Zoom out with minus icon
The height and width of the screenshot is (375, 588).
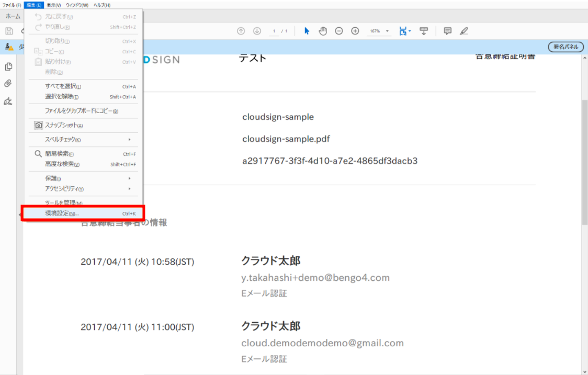338,31
